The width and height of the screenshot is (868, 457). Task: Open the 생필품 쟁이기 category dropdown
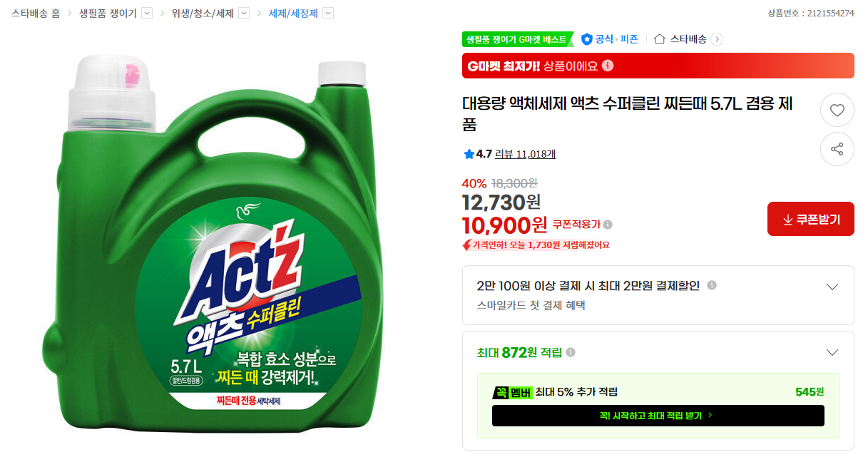click(x=147, y=13)
